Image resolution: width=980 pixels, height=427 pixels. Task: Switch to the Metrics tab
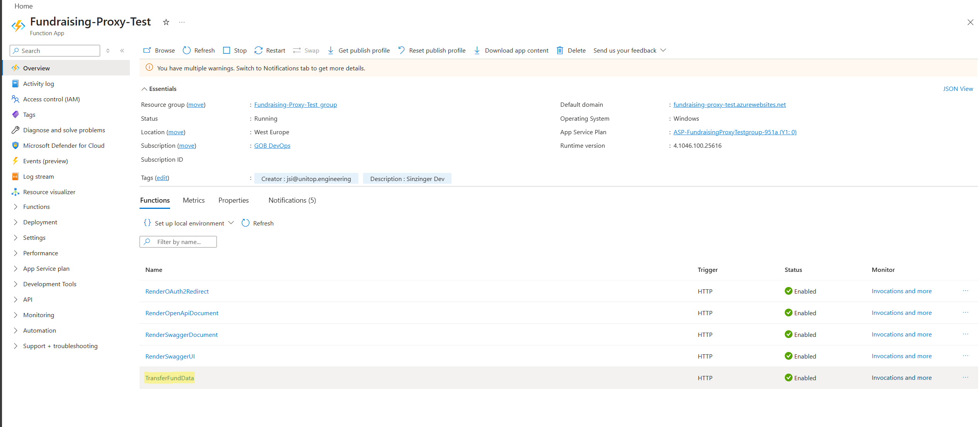pyautogui.click(x=193, y=200)
